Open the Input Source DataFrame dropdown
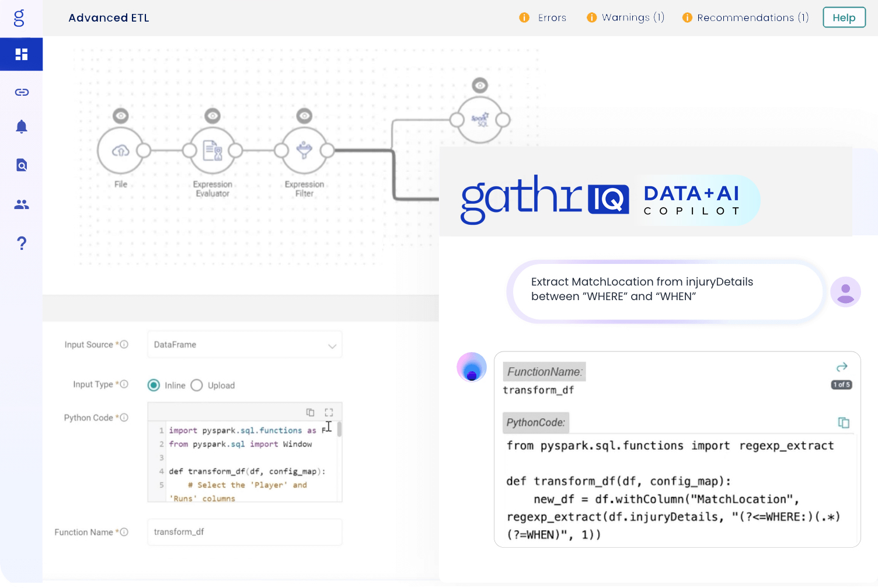This screenshot has width=878, height=588. click(245, 345)
